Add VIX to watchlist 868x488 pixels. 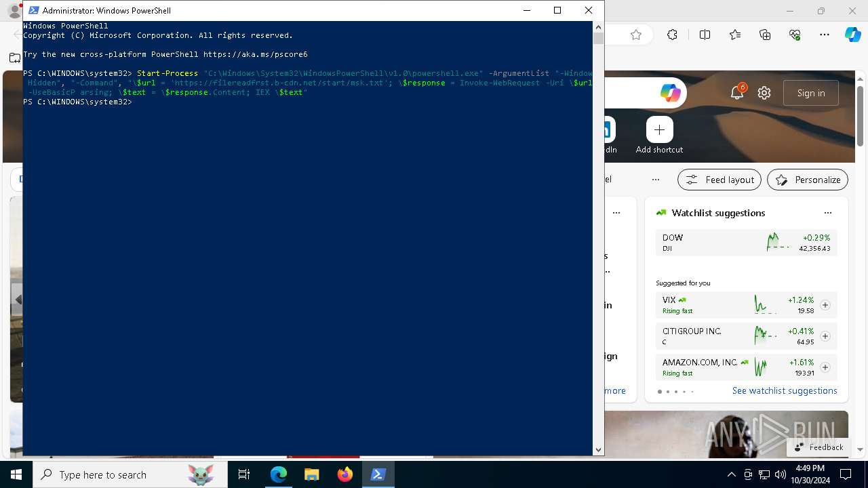pos(825,305)
